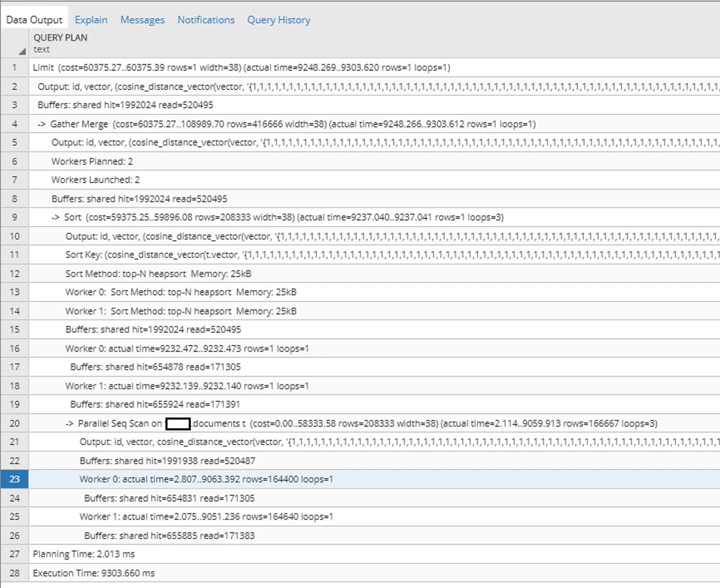
Task: Select row number 9 header
Action: (15, 217)
